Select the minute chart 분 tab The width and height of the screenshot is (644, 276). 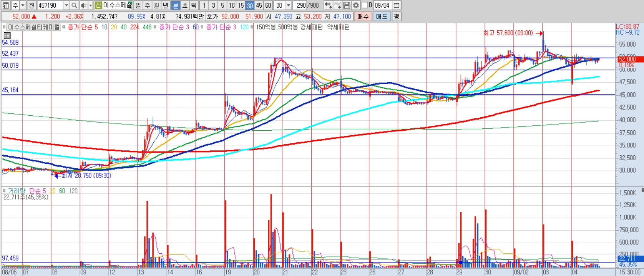(x=175, y=5)
